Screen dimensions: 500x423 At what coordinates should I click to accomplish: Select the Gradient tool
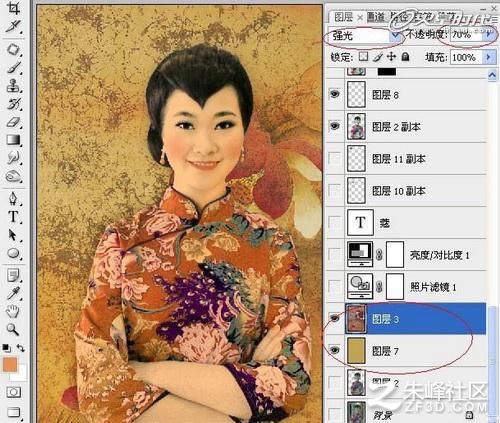pyautogui.click(x=13, y=140)
